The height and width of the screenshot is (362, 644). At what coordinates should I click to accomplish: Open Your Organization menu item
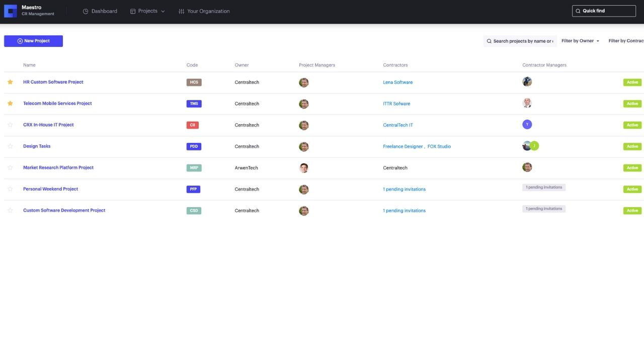point(204,11)
